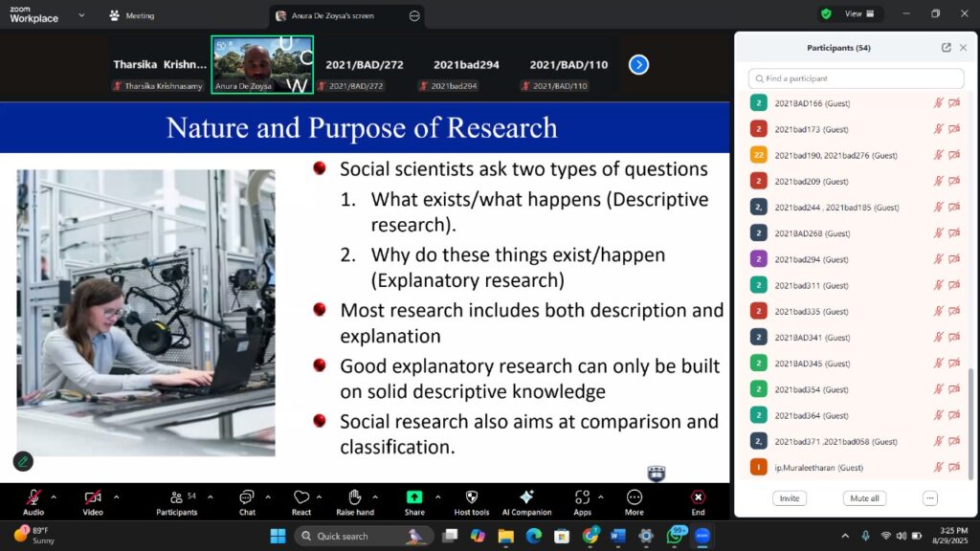The height and width of the screenshot is (551, 980).
Task: Open the Apps icon
Action: coord(582,497)
